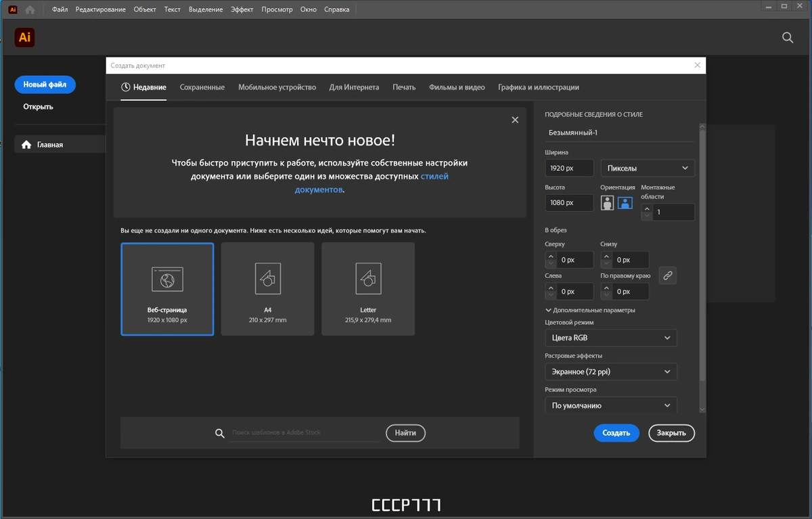The height and width of the screenshot is (519, 812).
Task: Open the По умолчанию preview mode dropdown
Action: click(x=610, y=405)
